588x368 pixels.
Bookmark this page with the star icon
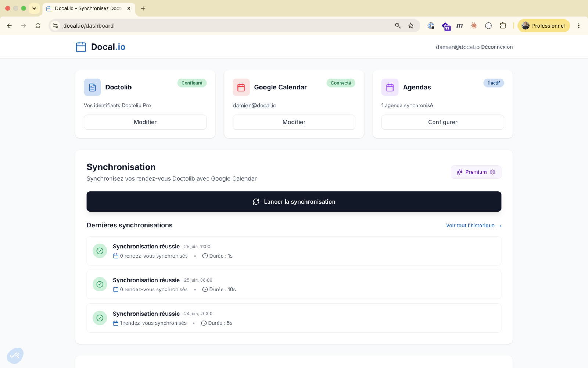pyautogui.click(x=411, y=26)
